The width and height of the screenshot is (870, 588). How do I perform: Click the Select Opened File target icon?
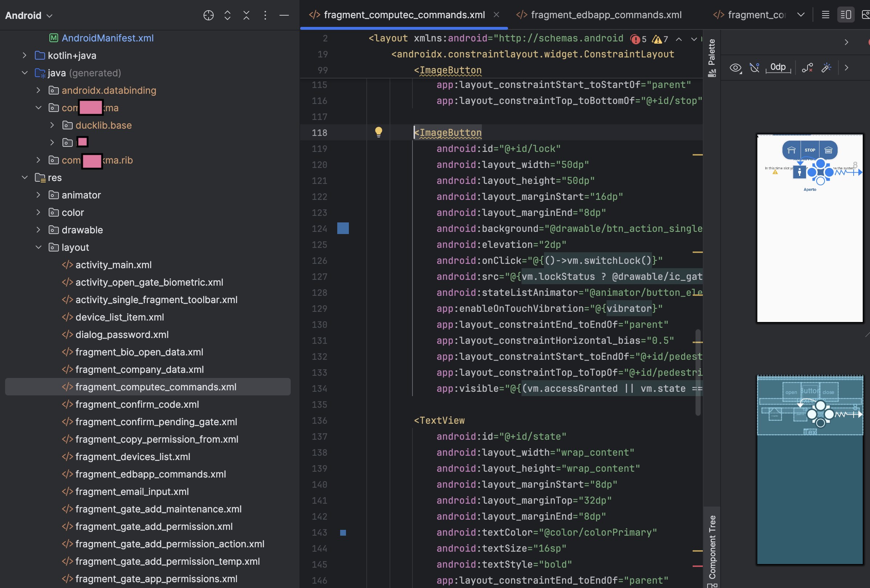coord(209,15)
